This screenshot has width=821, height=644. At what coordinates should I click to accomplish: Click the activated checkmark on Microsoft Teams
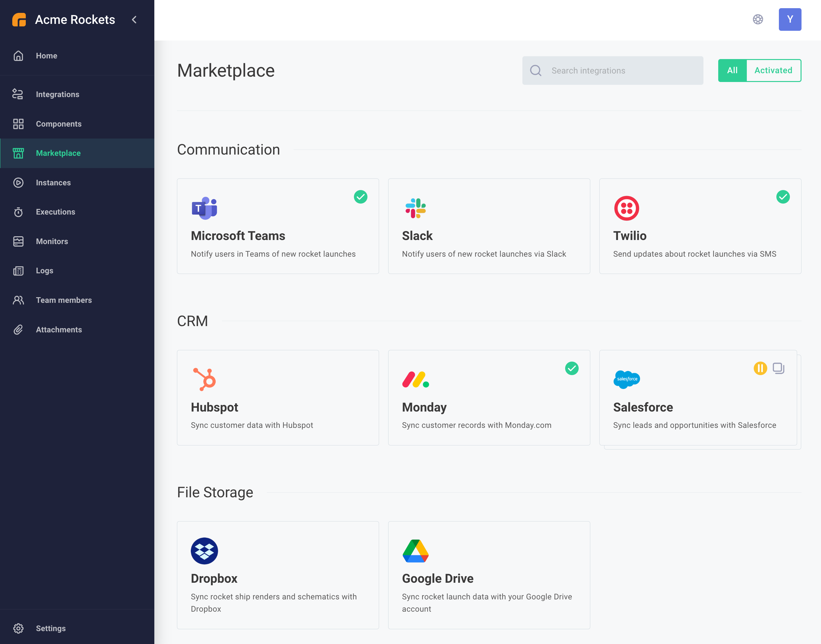click(x=360, y=197)
